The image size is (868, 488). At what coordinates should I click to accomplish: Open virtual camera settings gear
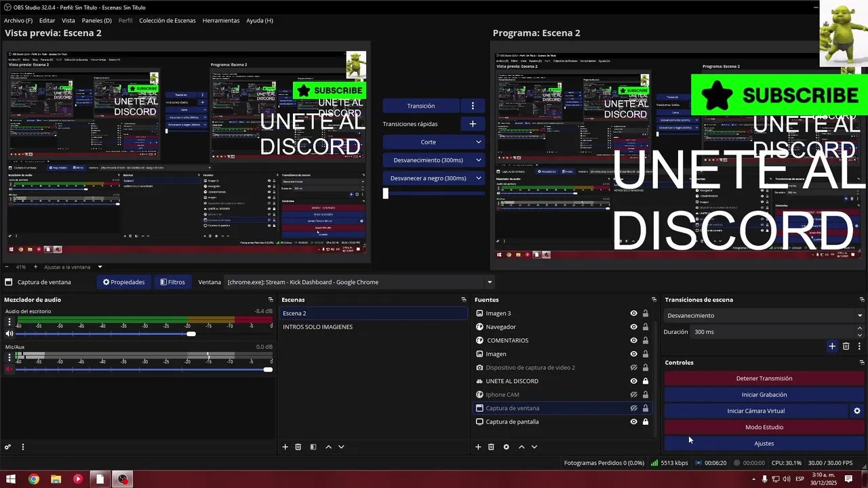[857, 411]
